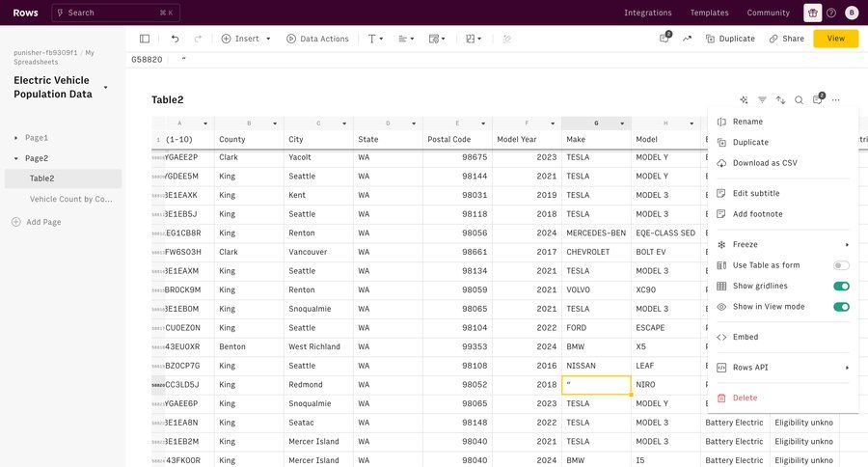Click the Yacolt city cell
Screen dimensions: 868x467
coord(318,157)
